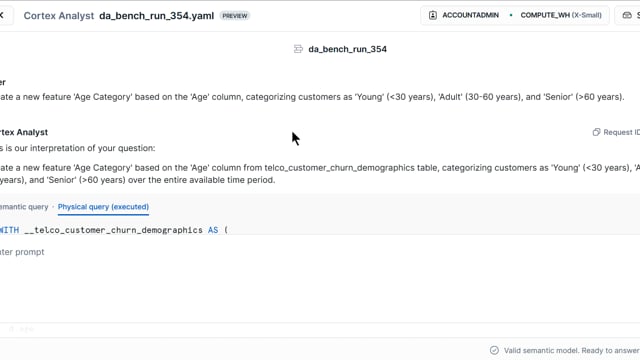Click the green warehouse status dot
The height and width of the screenshot is (360, 640).
511,15
